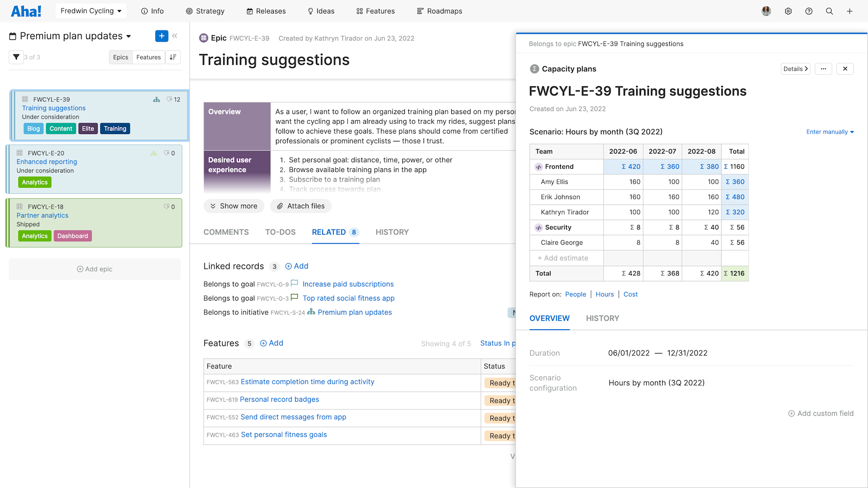Open the filter funnel icon
The width and height of the screenshot is (868, 488).
point(16,57)
